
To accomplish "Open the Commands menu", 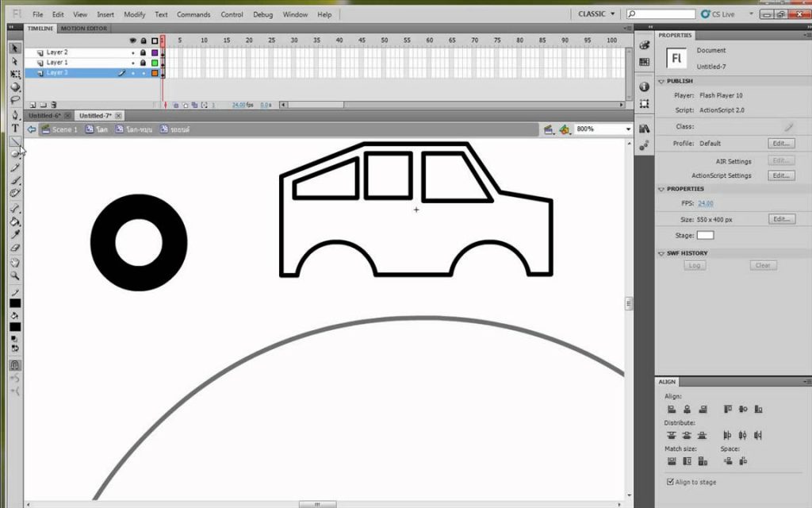I will coord(193,14).
